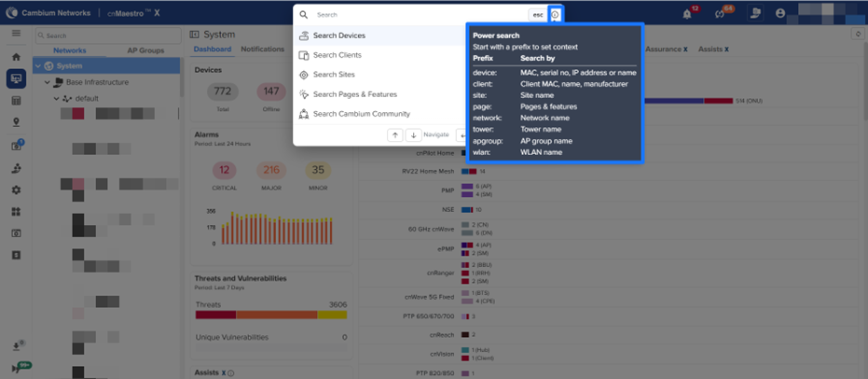Click the red Threats bar segment

click(215, 316)
